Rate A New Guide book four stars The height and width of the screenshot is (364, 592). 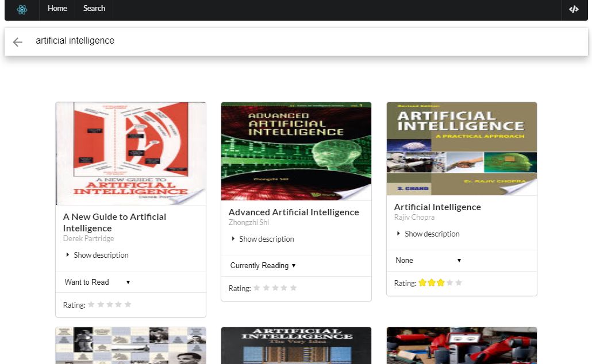tap(118, 304)
